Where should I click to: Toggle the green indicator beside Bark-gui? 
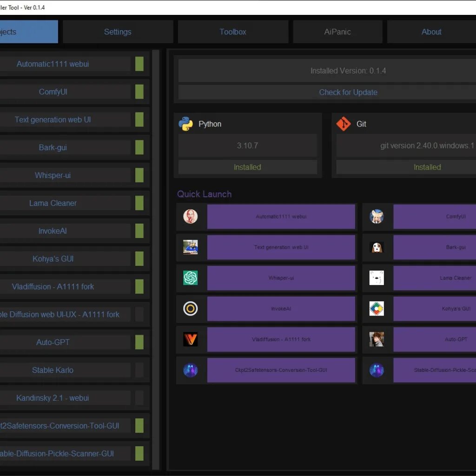click(139, 147)
